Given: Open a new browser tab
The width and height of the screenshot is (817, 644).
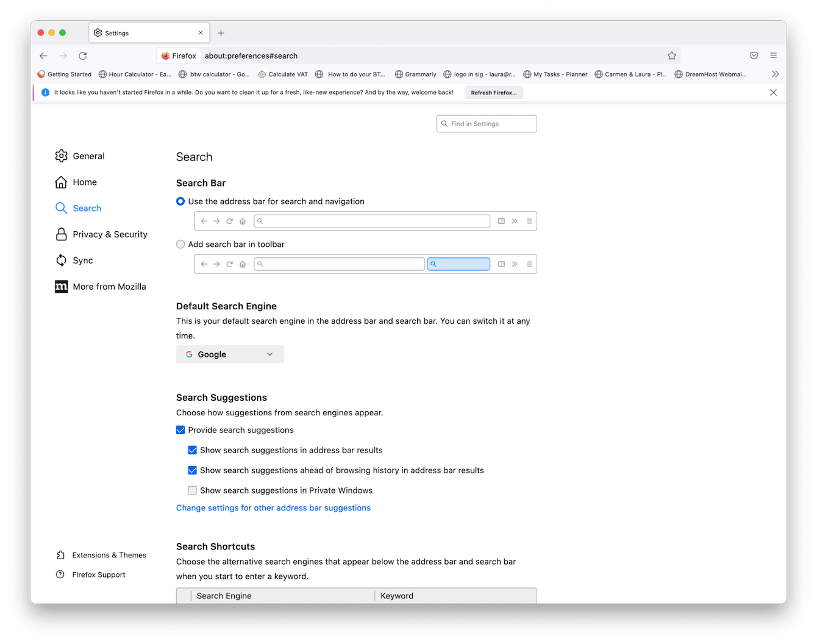Looking at the screenshot, I should coord(221,32).
